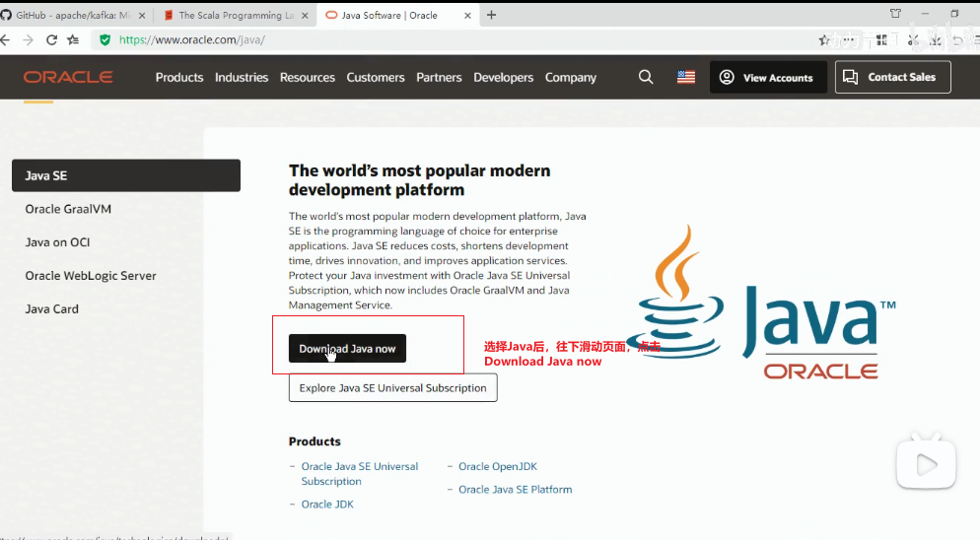This screenshot has height=540, width=980.
Task: Click the green security shield in address bar
Action: [105, 40]
